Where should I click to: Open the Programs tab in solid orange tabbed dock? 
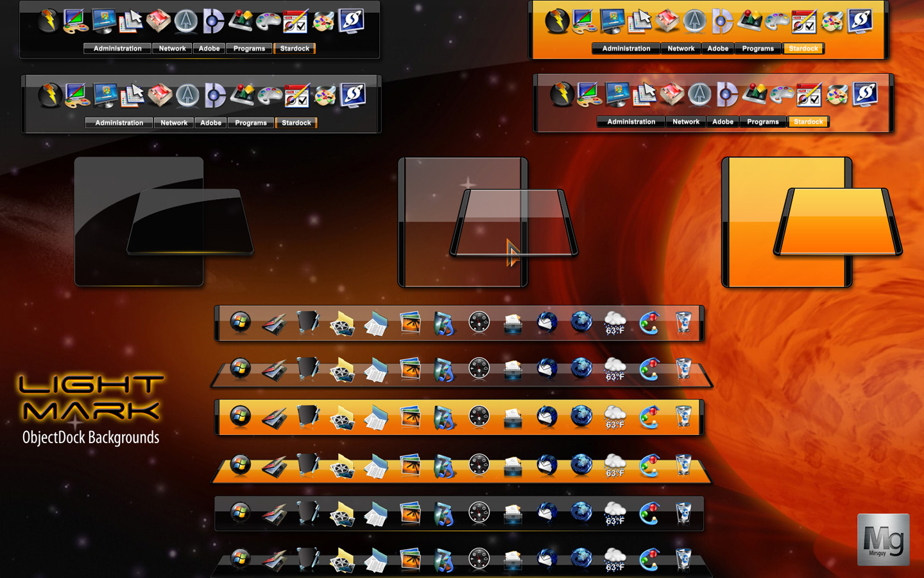tap(758, 48)
